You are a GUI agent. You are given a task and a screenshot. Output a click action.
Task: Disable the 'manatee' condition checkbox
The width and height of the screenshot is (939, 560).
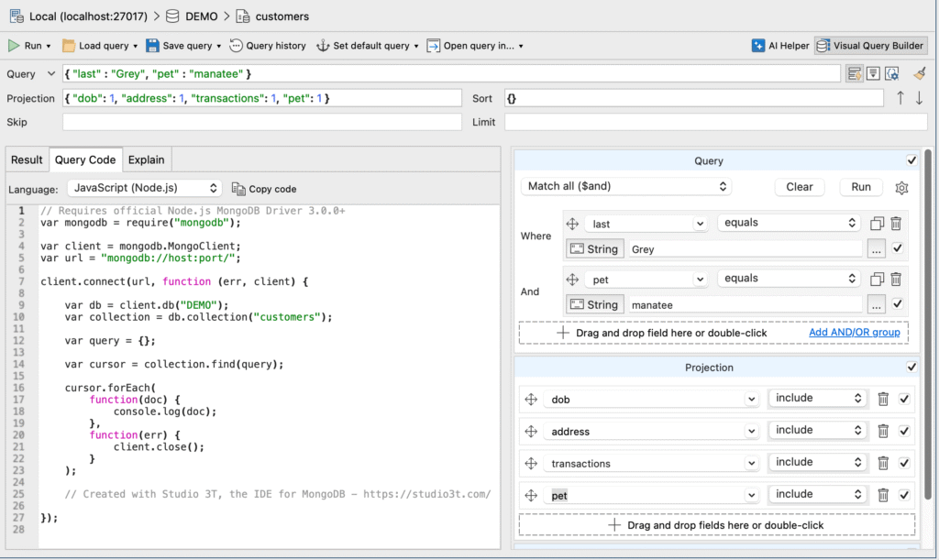click(x=898, y=304)
